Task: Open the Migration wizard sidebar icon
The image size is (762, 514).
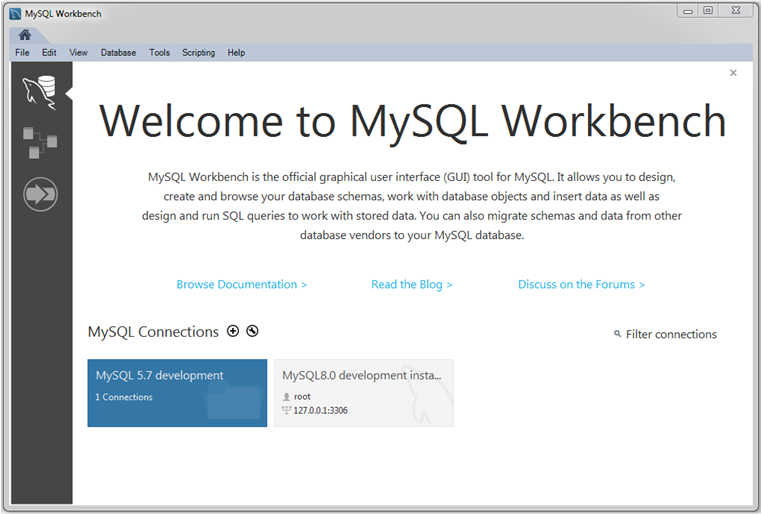Action: coord(40,194)
